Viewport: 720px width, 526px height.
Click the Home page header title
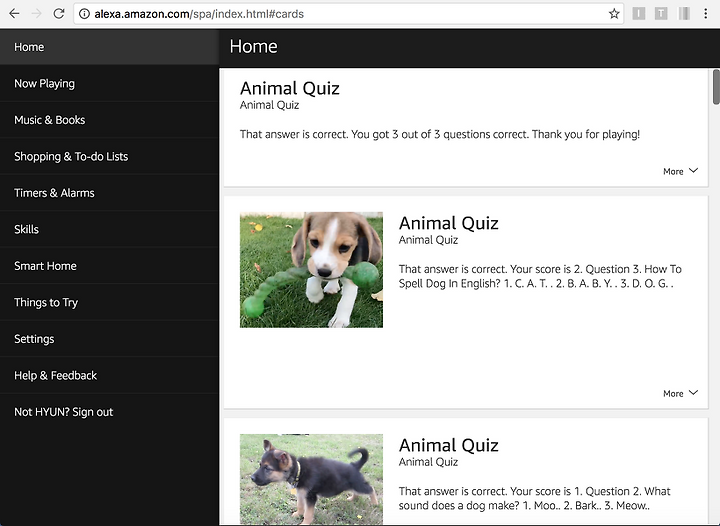[x=253, y=46]
